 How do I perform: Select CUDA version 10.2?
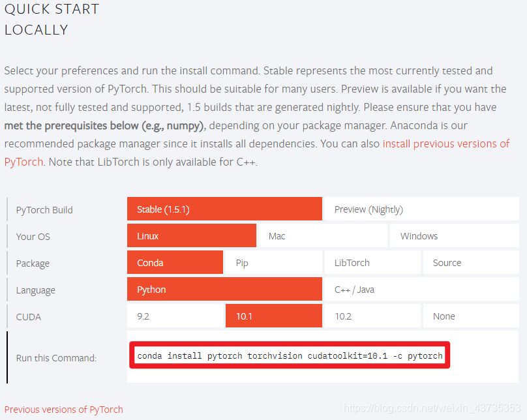pos(372,316)
